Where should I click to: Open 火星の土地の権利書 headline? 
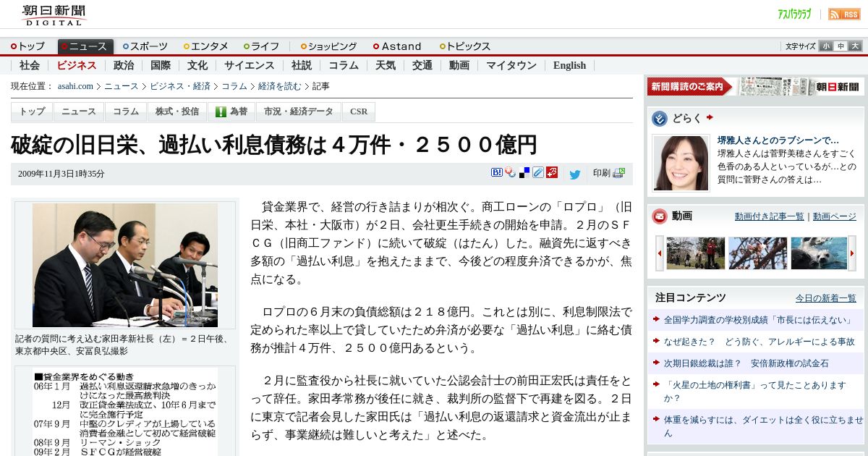(x=755, y=392)
